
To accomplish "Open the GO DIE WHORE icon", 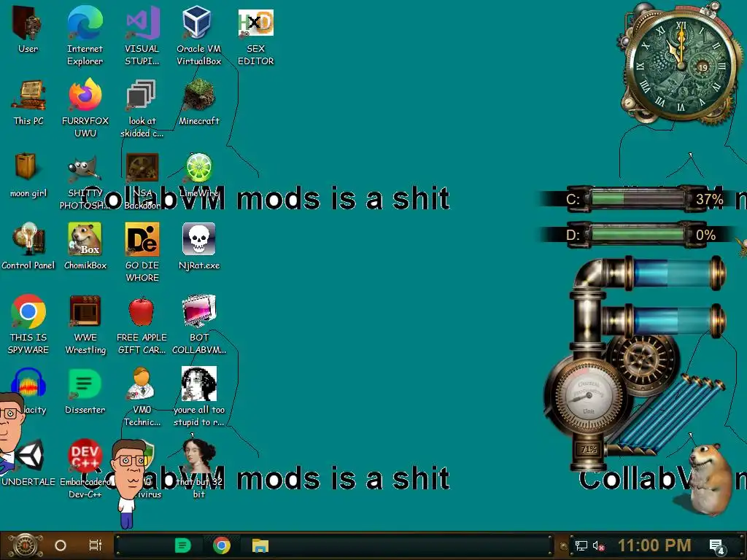I will tap(142, 252).
